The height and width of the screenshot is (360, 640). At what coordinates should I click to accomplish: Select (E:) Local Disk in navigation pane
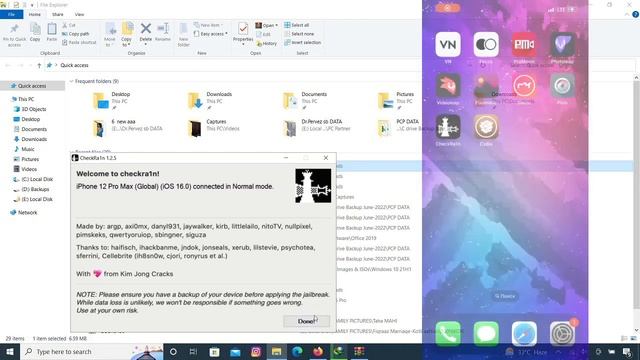[x=37, y=199]
